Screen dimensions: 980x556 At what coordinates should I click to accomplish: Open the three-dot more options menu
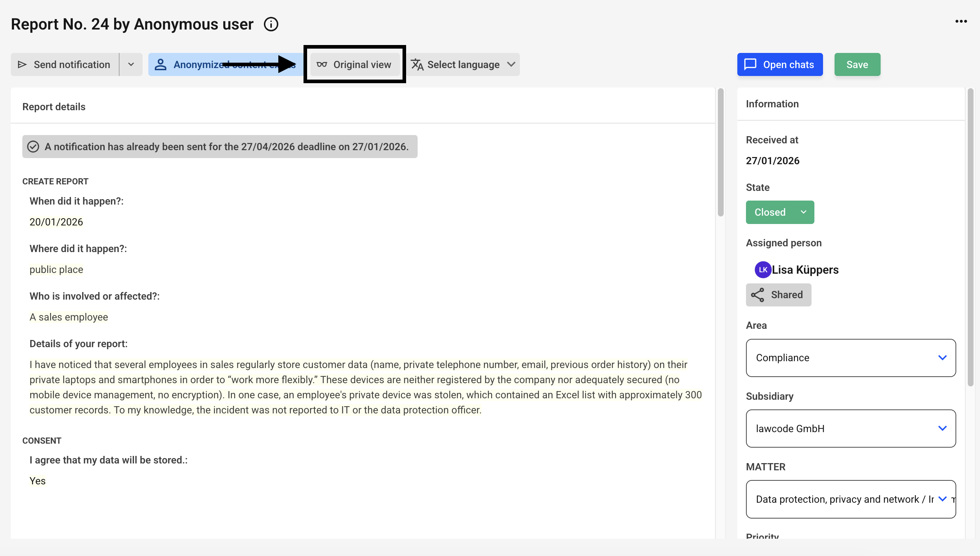pos(961,21)
